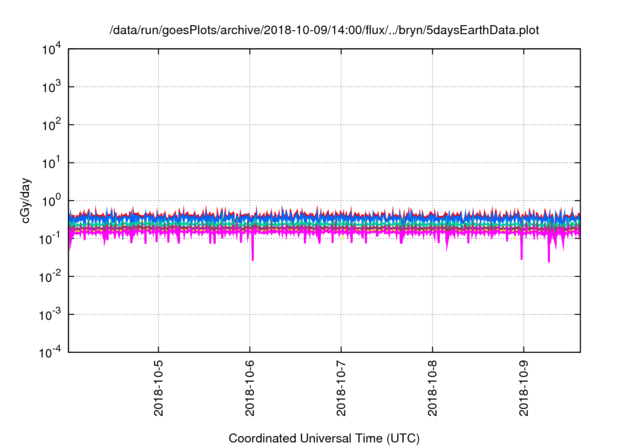Click the deep magenta dip near 2018-10-6
The width and height of the screenshot is (640, 448).
pos(253,249)
